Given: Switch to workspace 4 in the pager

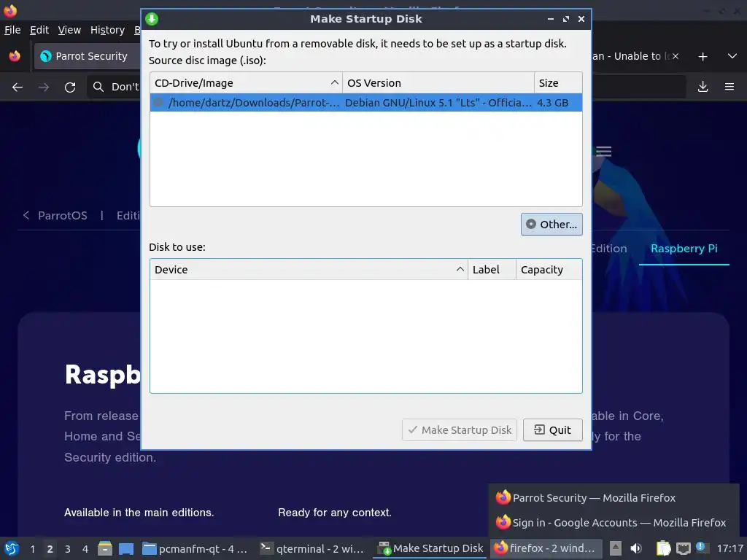Looking at the screenshot, I should click(85, 549).
